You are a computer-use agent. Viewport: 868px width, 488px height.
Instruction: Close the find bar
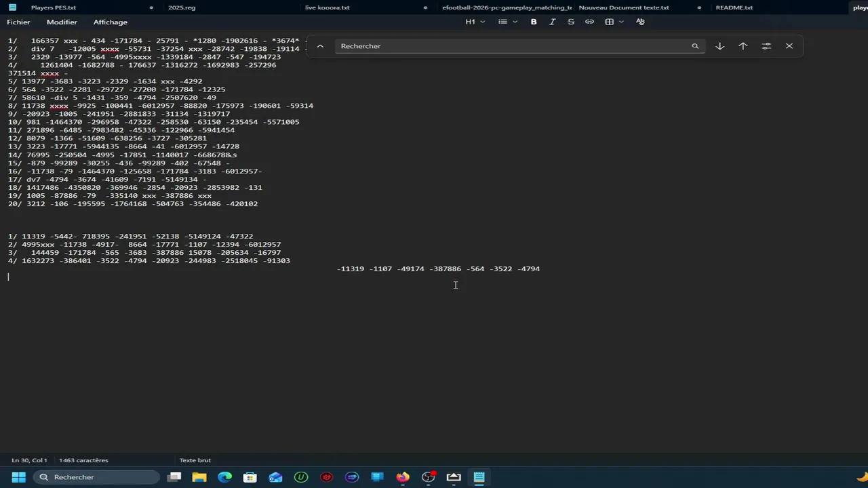(x=789, y=46)
